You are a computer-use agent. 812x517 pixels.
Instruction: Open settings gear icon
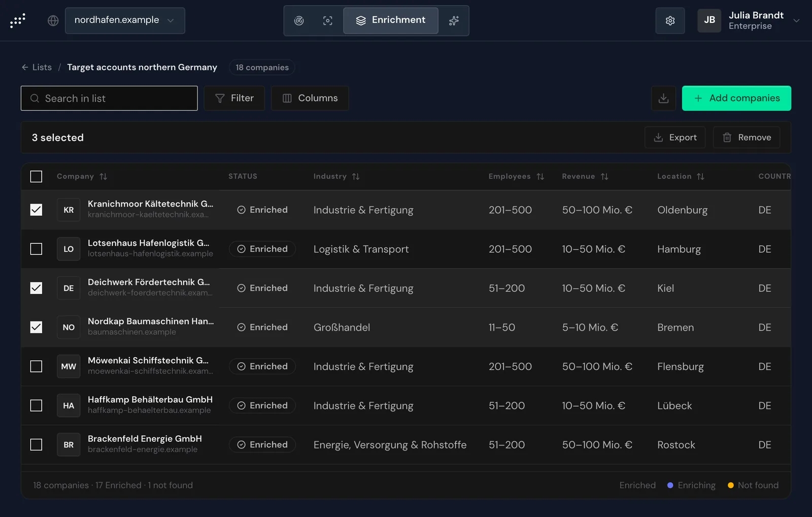click(x=670, y=20)
